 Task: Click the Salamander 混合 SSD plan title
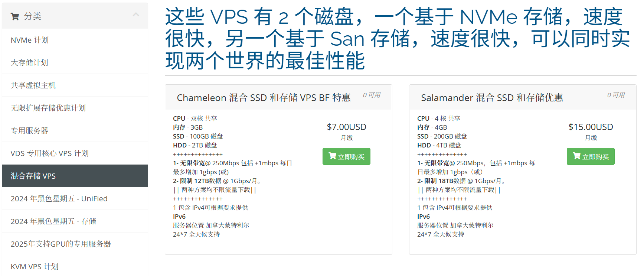[x=492, y=98]
